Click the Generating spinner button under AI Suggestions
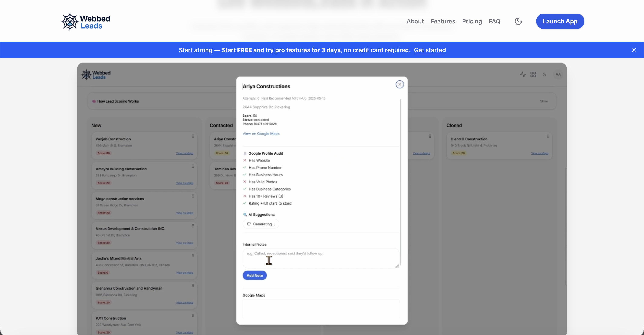Viewport: 644px width, 335px height. point(261,224)
